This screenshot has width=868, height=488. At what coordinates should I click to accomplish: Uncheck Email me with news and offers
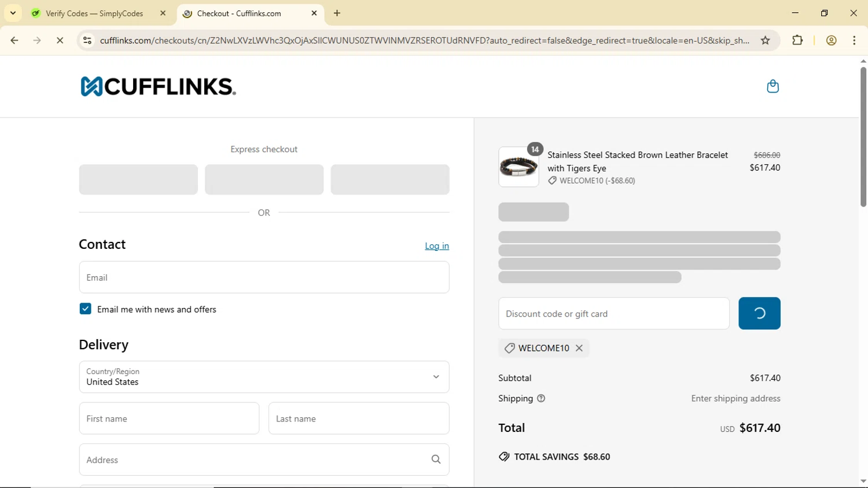(x=86, y=309)
